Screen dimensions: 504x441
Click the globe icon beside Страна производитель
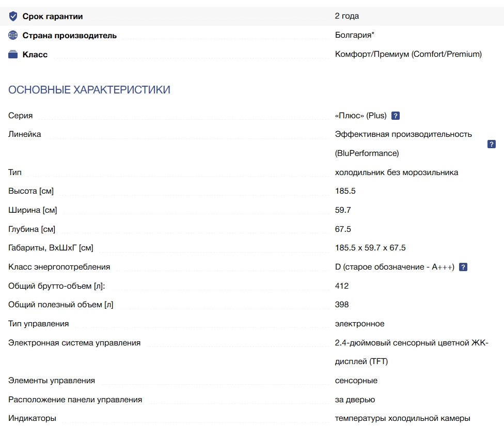tap(13, 35)
